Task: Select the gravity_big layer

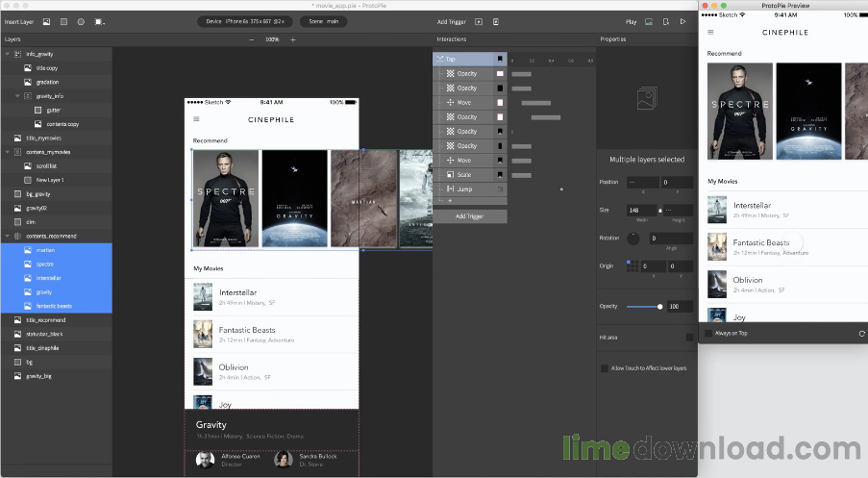Action: click(56, 376)
